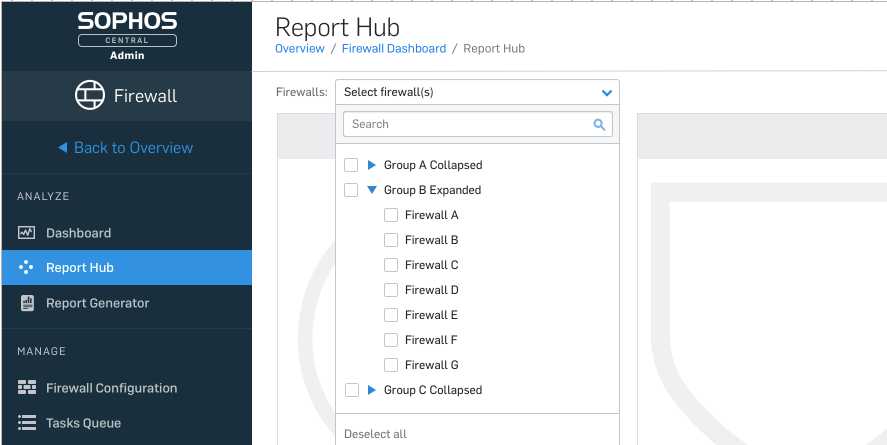The width and height of the screenshot is (887, 445).
Task: Open Firewall Configuration in sidebar
Action: click(x=127, y=388)
